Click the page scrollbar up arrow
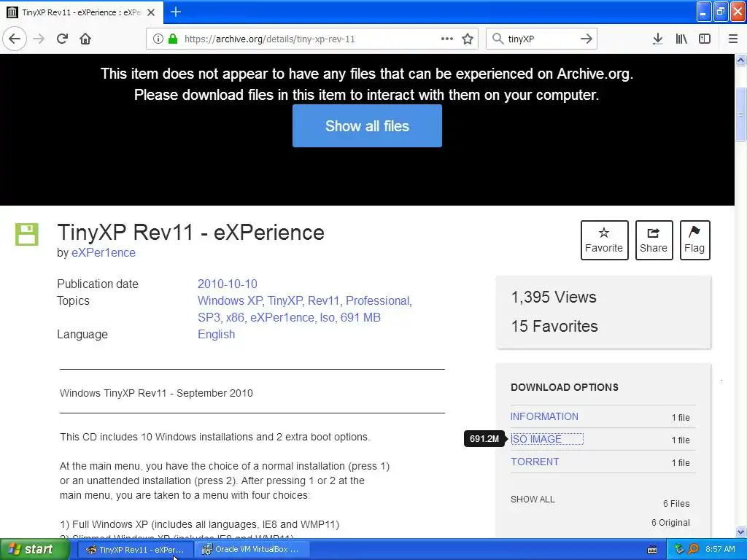Image resolution: width=747 pixels, height=560 pixels. pyautogui.click(x=741, y=60)
